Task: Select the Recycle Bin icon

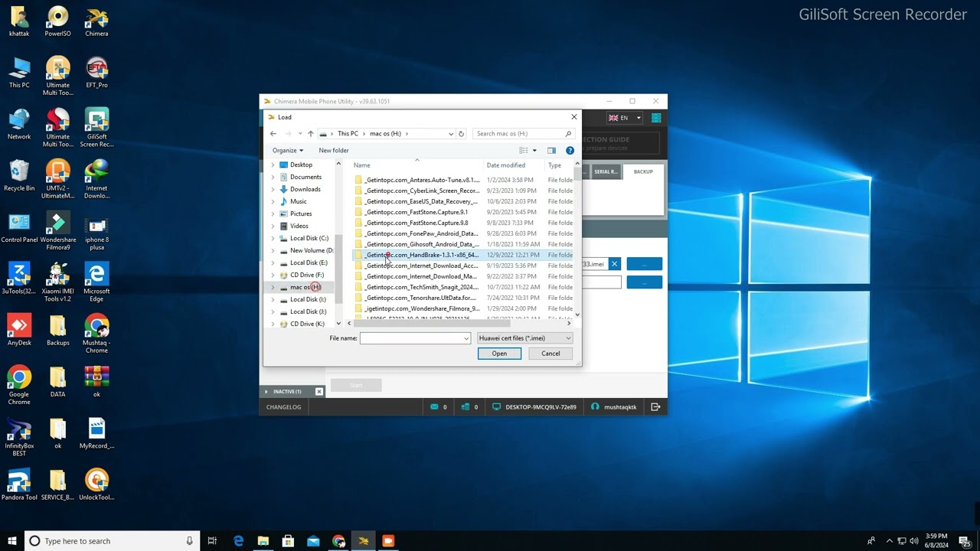Action: pos(19,176)
